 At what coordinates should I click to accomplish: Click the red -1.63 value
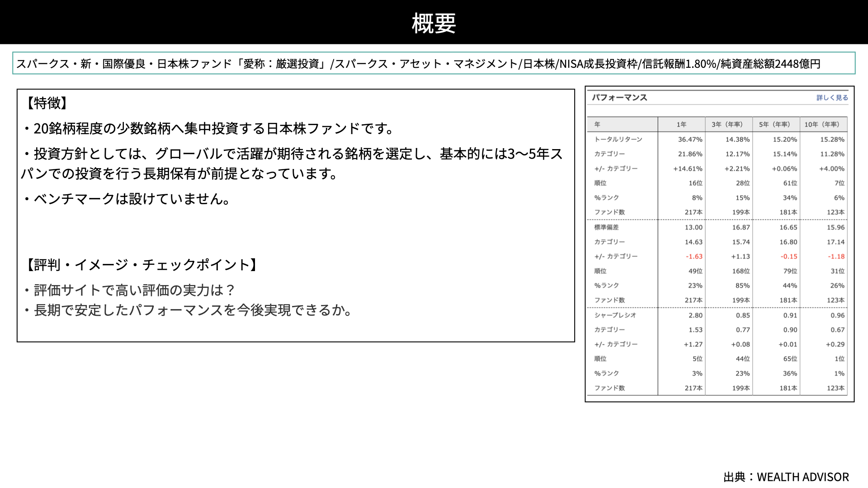coord(694,256)
